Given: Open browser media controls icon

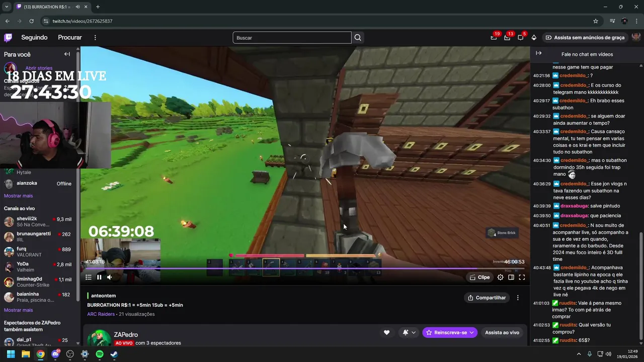Looking at the screenshot, I should (612, 21).
